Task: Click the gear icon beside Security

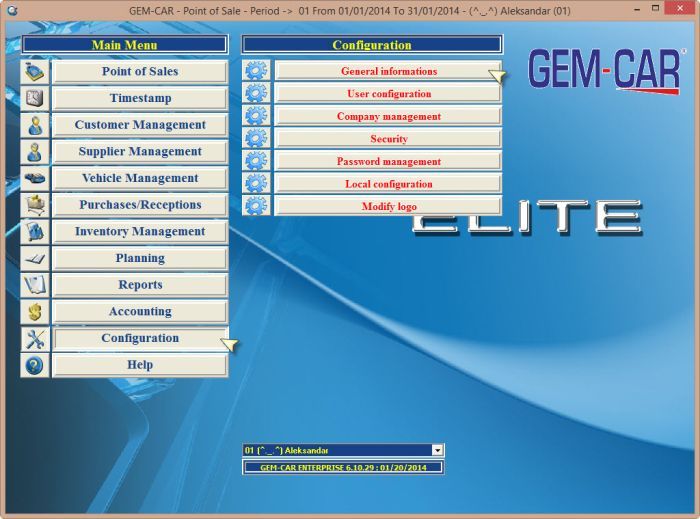Action: [256, 138]
